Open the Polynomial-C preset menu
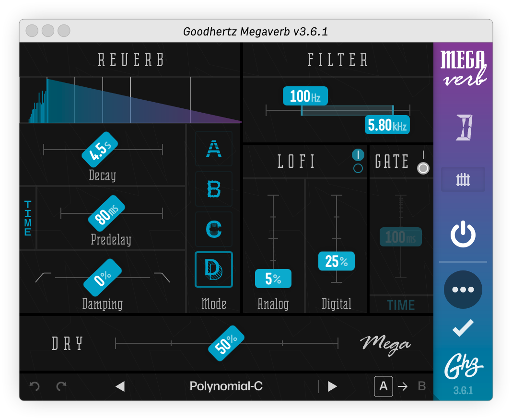This screenshot has height=420, width=512. [x=226, y=386]
